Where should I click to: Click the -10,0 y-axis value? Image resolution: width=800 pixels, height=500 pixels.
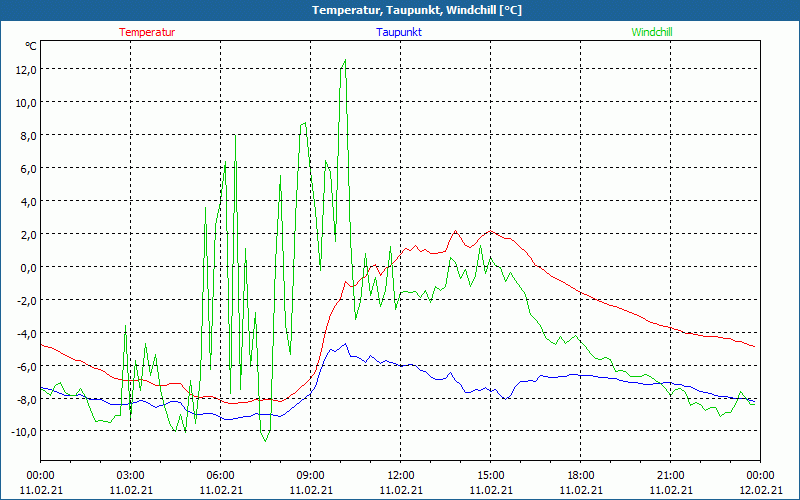24,432
